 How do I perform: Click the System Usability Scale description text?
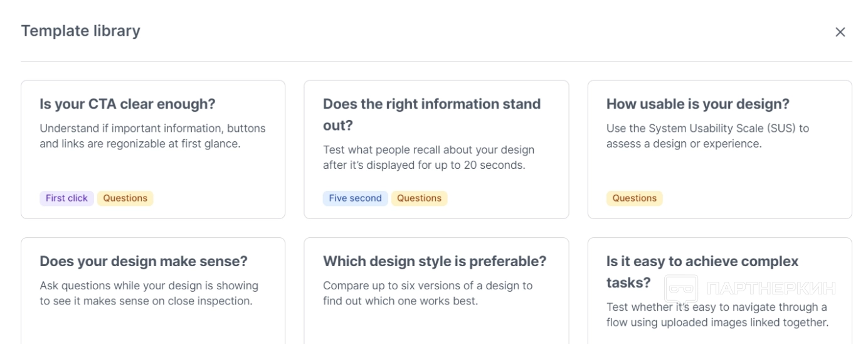707,136
